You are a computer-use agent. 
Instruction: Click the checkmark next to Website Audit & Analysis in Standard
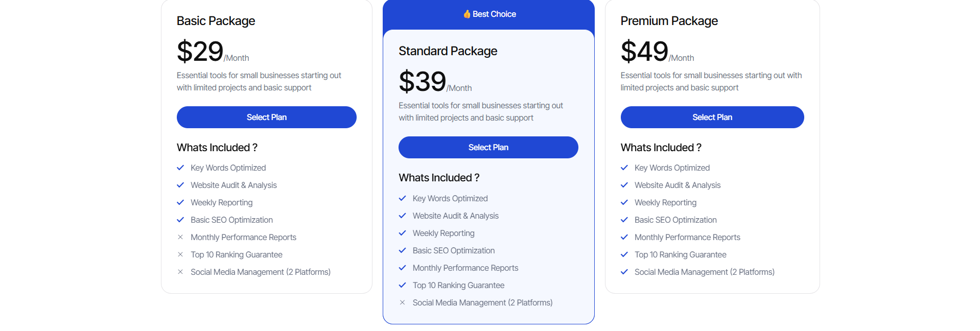pyautogui.click(x=402, y=216)
